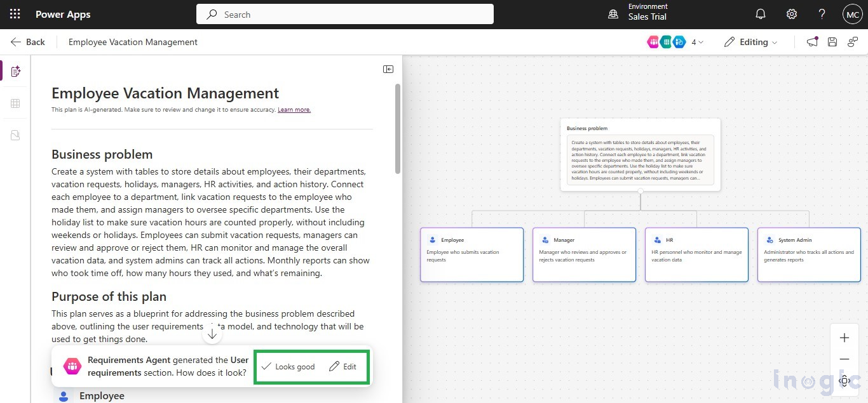
Task: Click the Looks good button
Action: point(288,367)
